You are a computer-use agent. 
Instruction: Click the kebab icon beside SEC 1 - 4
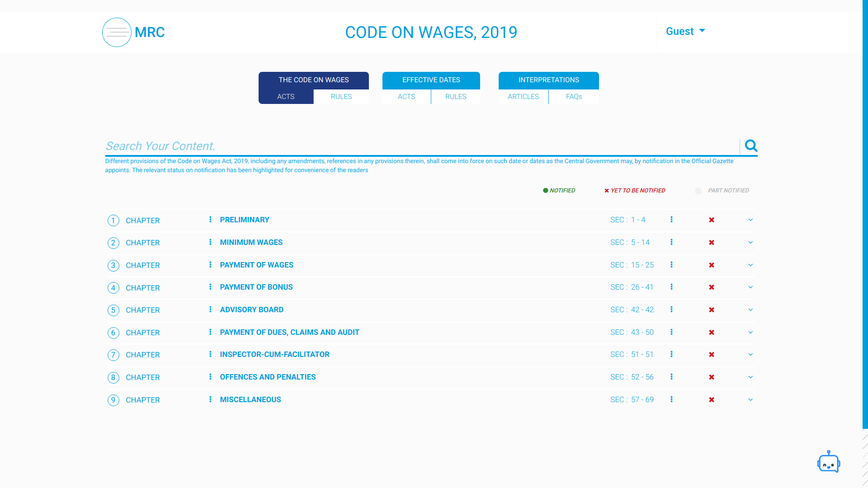[x=671, y=220]
